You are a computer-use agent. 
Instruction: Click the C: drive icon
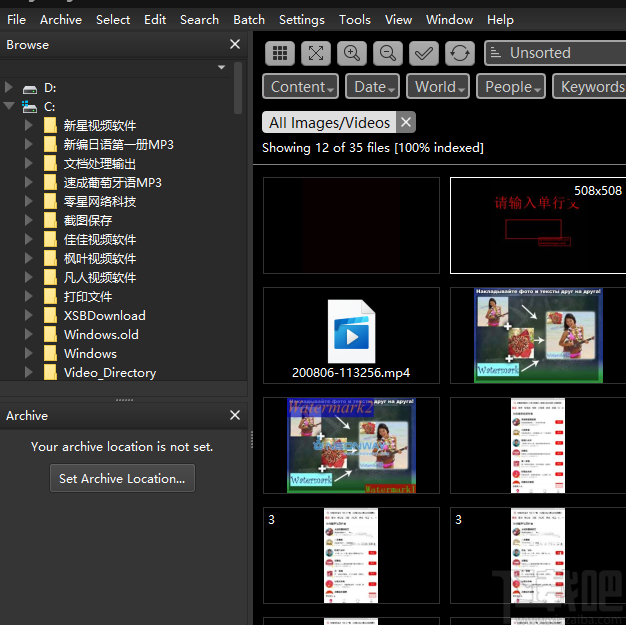pos(30,107)
